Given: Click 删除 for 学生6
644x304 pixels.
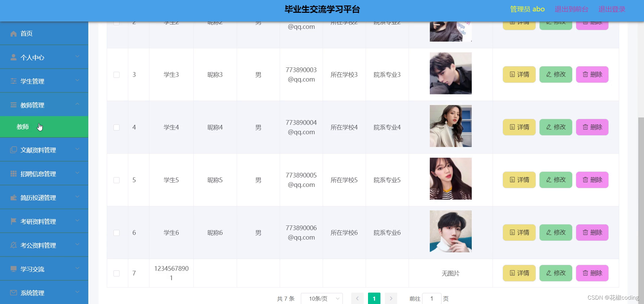Looking at the screenshot, I should click(592, 233).
